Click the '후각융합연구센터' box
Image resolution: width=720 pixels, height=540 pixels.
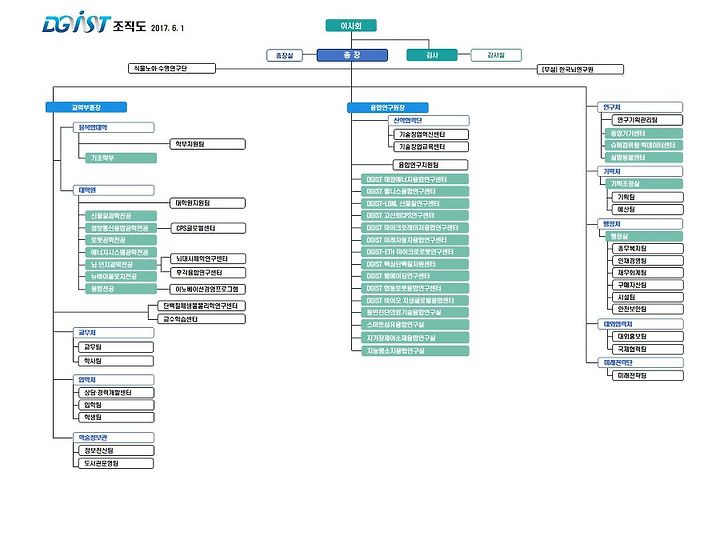pyautogui.click(x=208, y=273)
